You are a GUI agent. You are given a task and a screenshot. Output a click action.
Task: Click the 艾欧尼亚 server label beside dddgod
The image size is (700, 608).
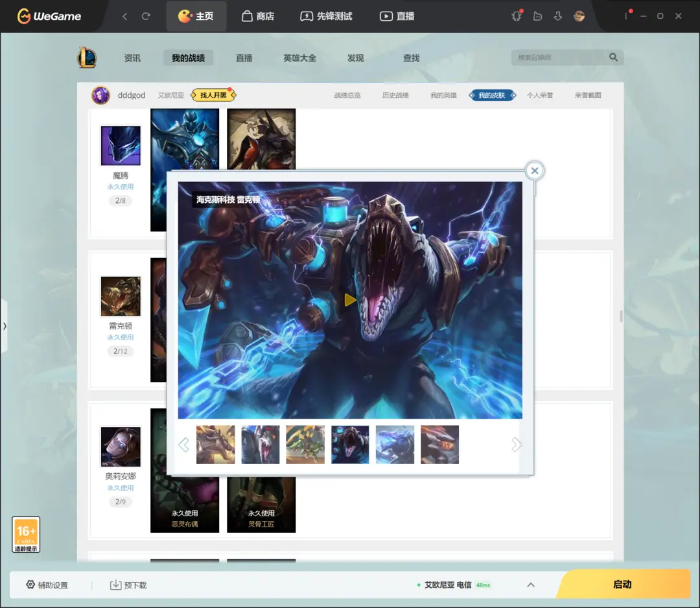[171, 95]
